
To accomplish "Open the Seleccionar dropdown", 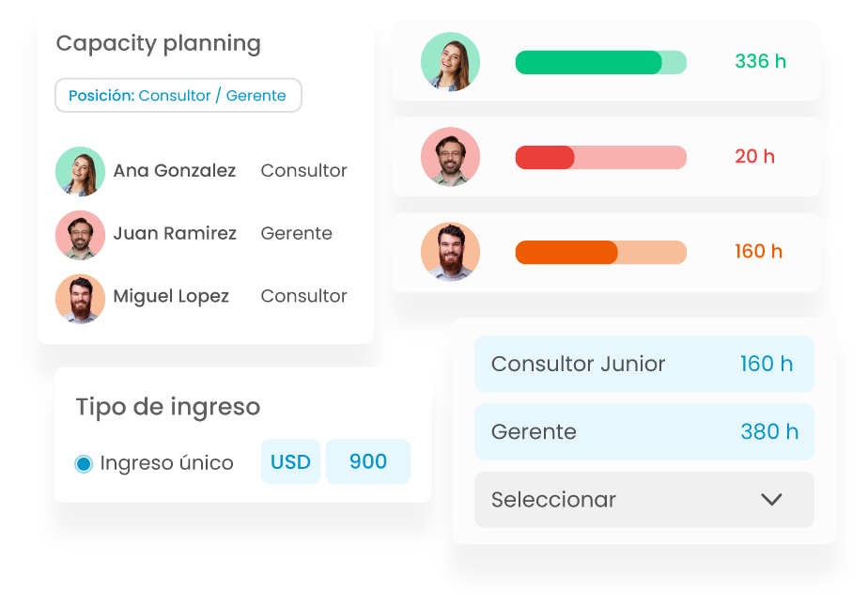I will pos(644,500).
